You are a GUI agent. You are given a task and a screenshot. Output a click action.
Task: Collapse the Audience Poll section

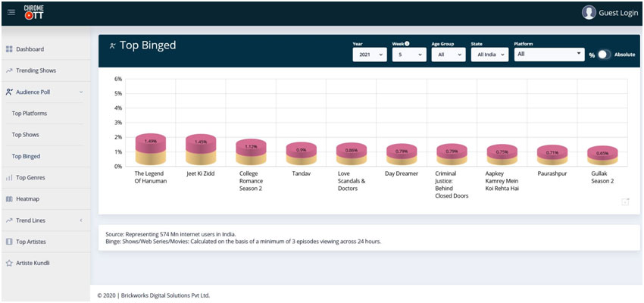pyautogui.click(x=81, y=92)
